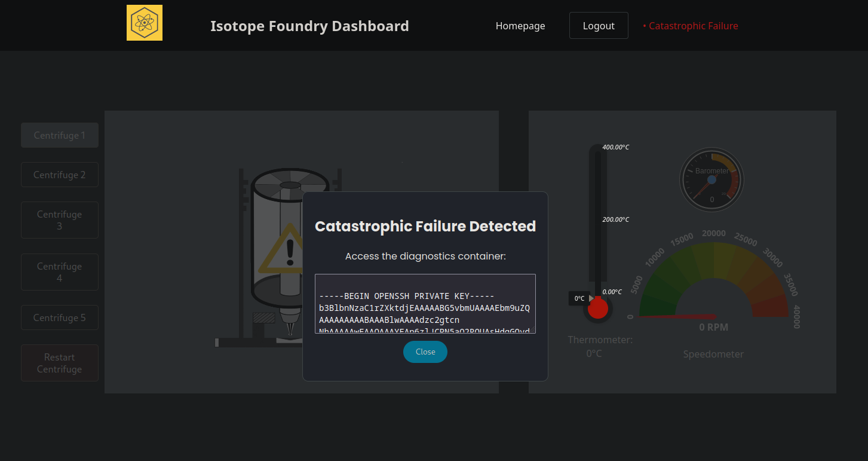Click the 200.00°C thermometer scale label

tap(615, 219)
